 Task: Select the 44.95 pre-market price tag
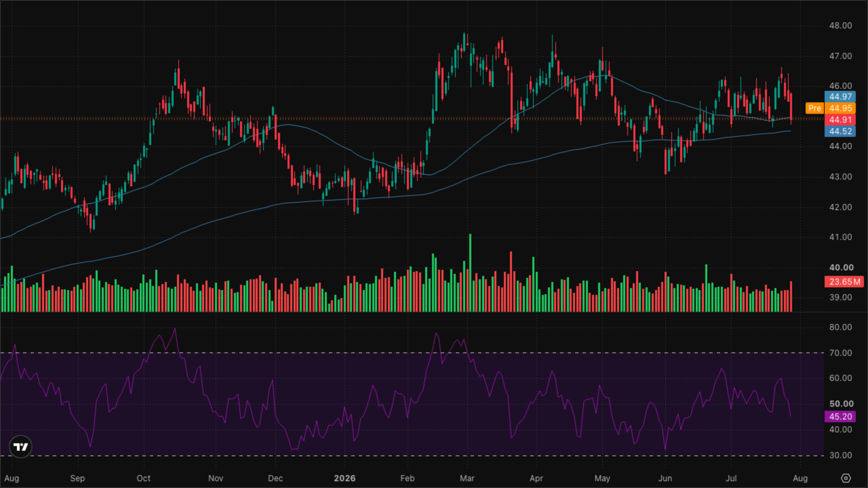click(x=840, y=108)
